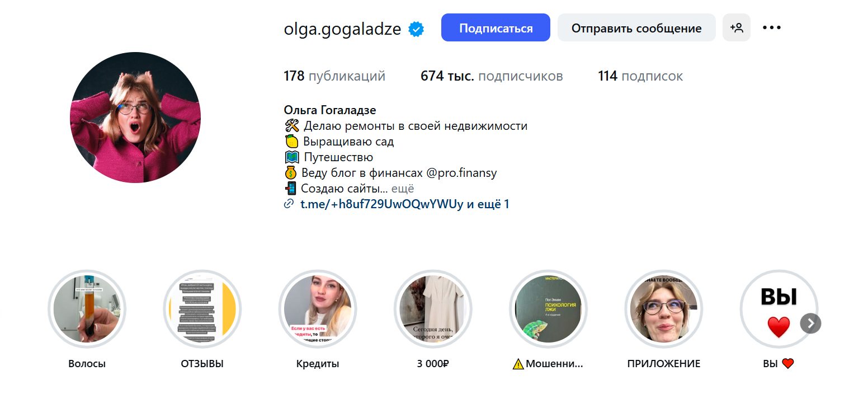
Task: Open the Мошенни... chameleon highlight
Action: point(548,309)
